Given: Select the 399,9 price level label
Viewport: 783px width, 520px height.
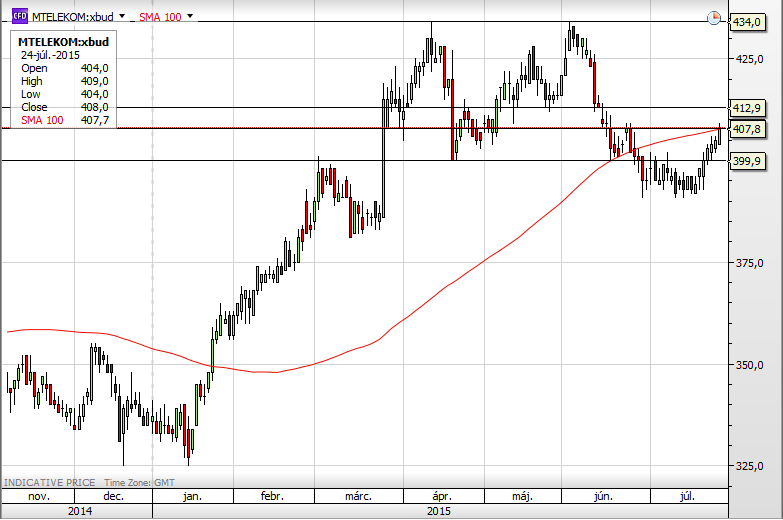Looking at the screenshot, I should tap(748, 161).
